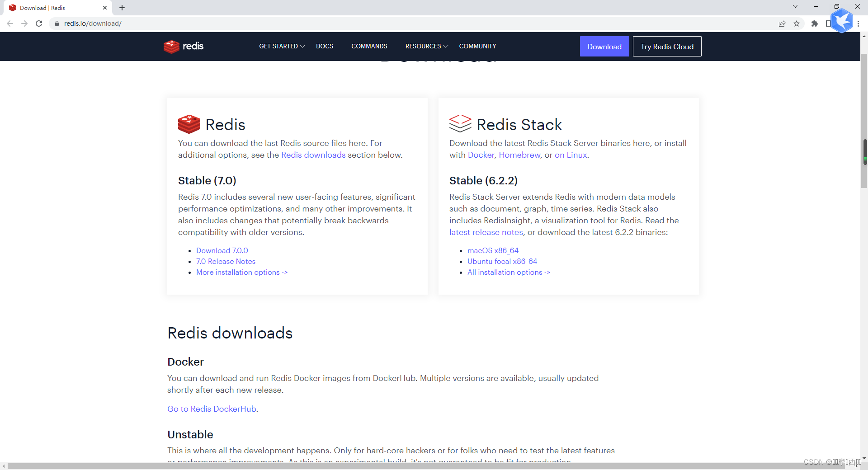Go back using the browser back arrow
Screen dimensions: 868x470
tap(10, 23)
